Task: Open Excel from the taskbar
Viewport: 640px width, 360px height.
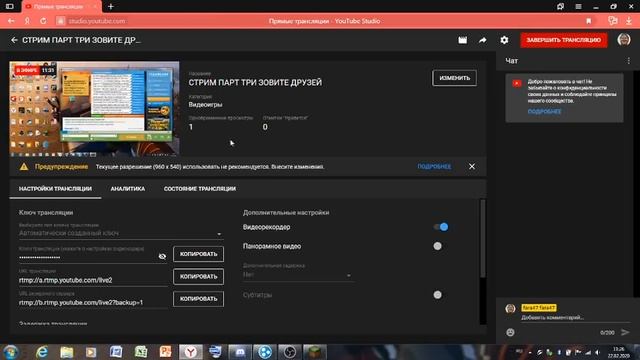Action: (141, 352)
